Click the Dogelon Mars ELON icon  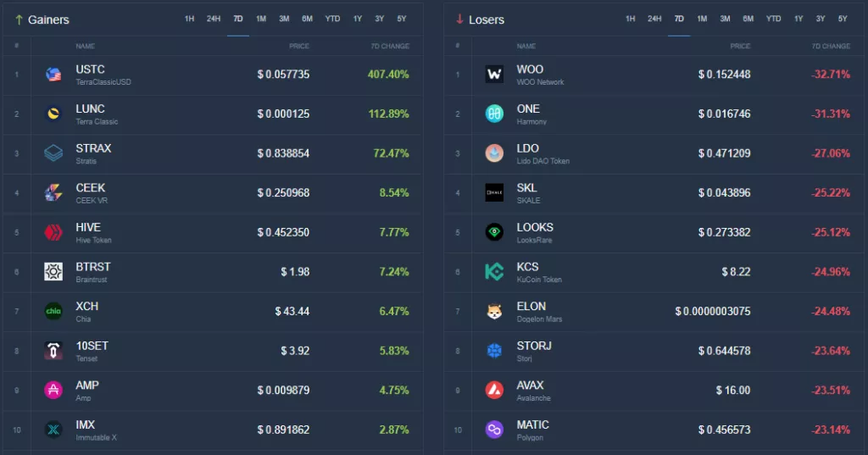coord(494,311)
